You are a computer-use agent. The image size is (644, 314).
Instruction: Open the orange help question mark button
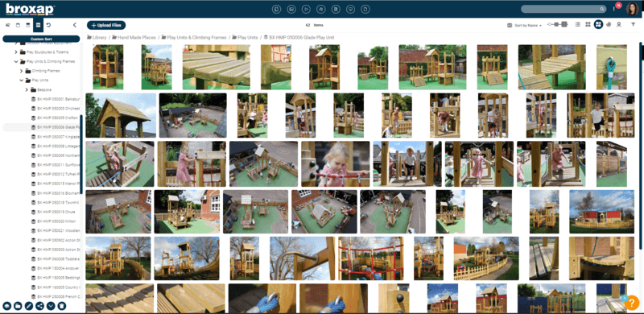pyautogui.click(x=631, y=303)
